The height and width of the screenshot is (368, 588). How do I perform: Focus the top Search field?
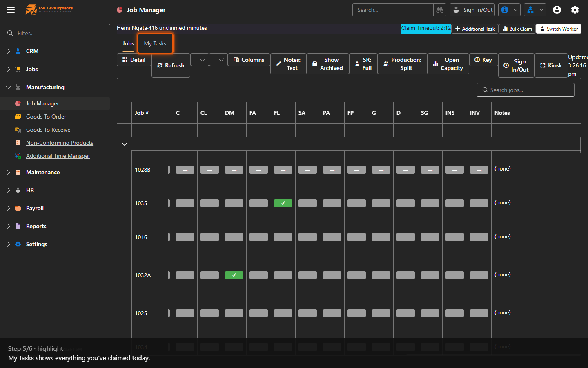pyautogui.click(x=393, y=10)
